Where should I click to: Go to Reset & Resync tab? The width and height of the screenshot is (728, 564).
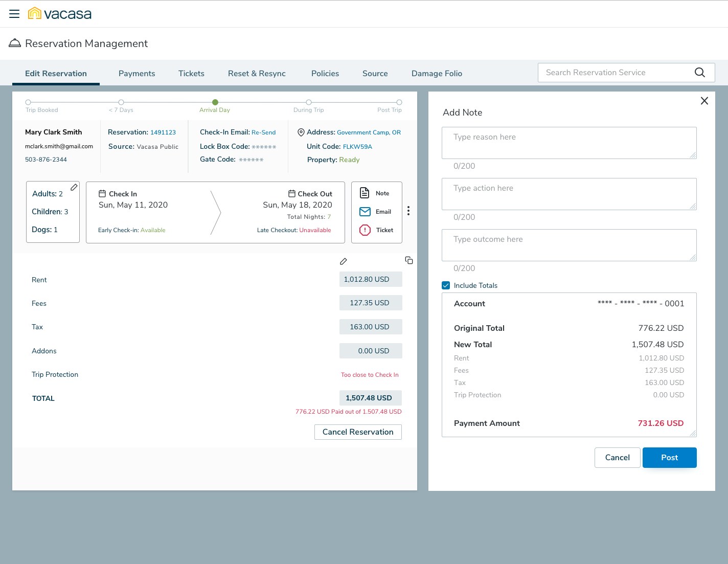(257, 74)
